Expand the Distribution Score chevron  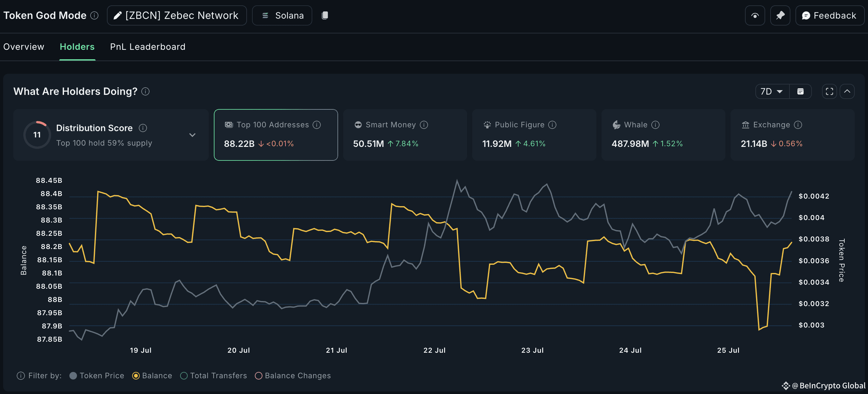click(x=192, y=135)
